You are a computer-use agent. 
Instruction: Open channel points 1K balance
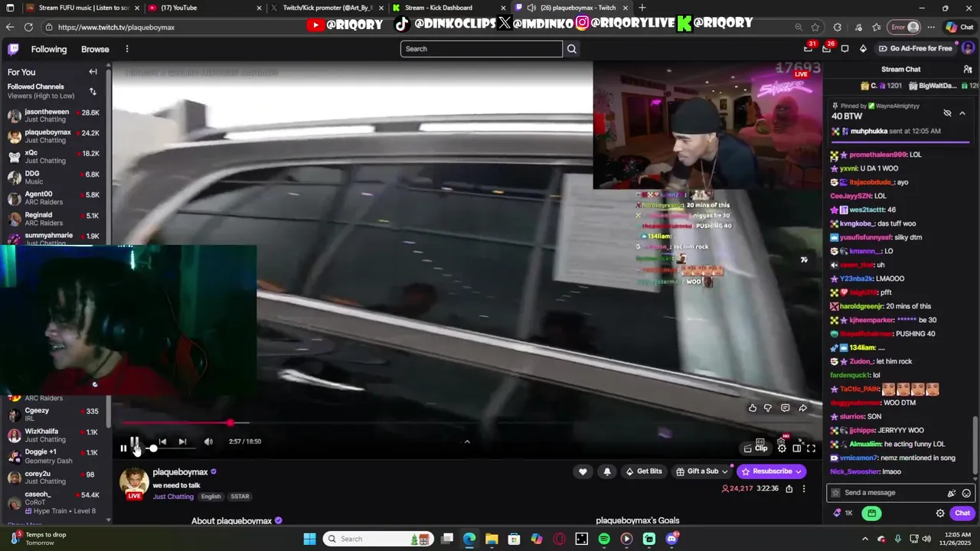(843, 513)
